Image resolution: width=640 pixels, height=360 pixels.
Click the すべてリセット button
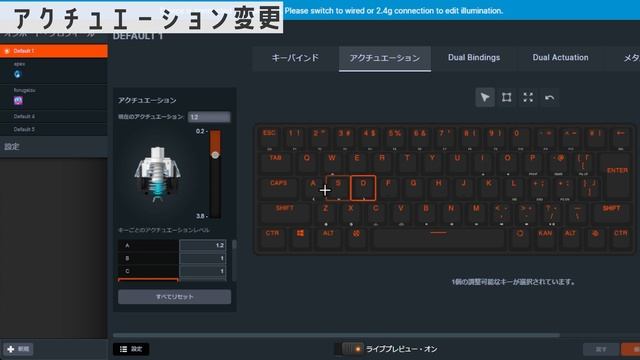(x=174, y=297)
